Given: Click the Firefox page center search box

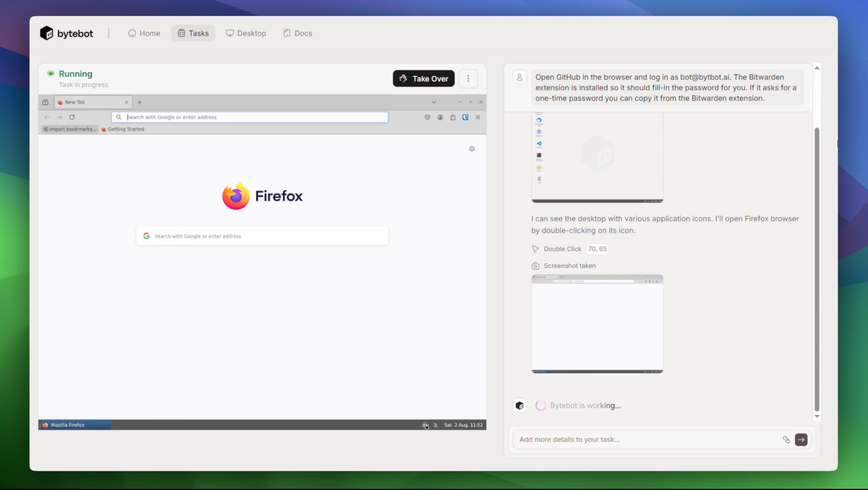Looking at the screenshot, I should coord(262,236).
